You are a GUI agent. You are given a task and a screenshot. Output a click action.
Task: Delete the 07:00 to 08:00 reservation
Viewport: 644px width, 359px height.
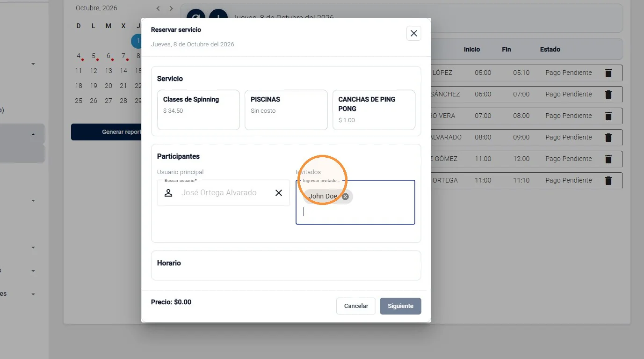pos(608,116)
